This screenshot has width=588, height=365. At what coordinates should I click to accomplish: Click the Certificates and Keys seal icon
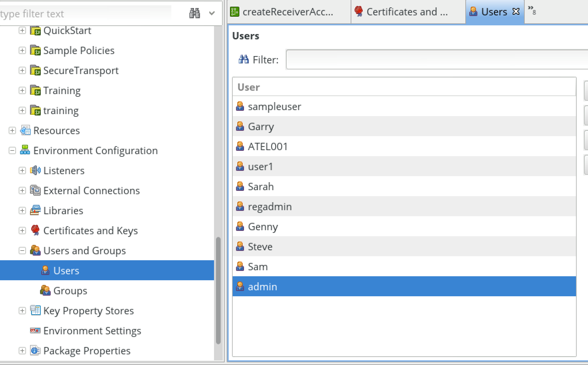tap(35, 230)
